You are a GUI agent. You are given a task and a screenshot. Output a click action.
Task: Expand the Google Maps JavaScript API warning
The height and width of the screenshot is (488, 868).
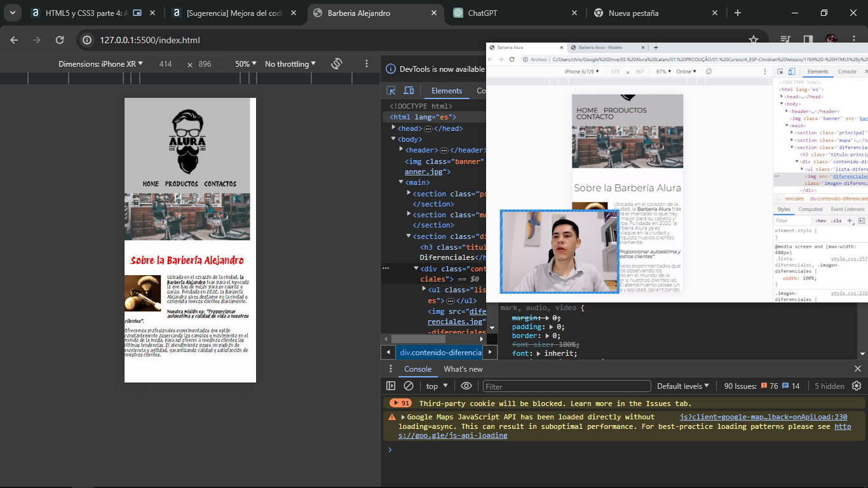[x=403, y=417]
